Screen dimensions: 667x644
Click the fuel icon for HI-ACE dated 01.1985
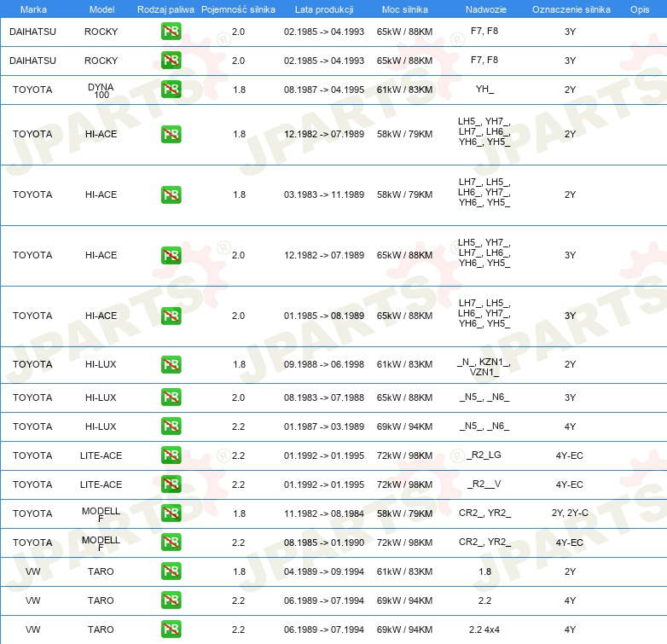click(171, 316)
